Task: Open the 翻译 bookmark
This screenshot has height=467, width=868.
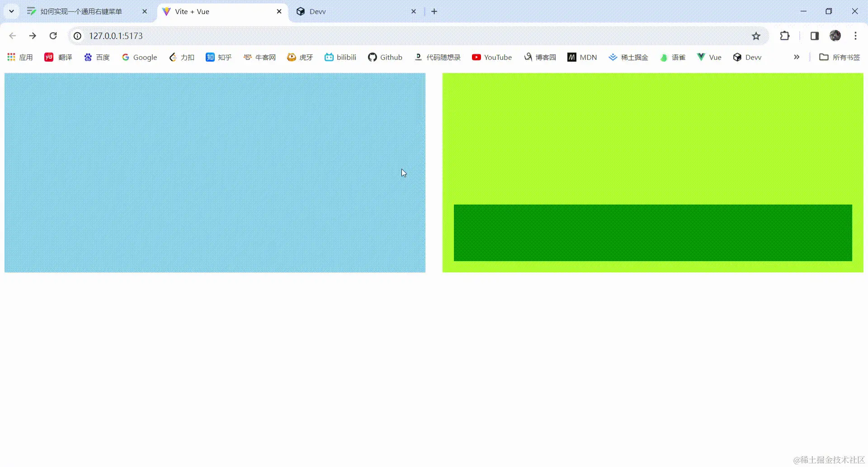Action: coord(58,57)
